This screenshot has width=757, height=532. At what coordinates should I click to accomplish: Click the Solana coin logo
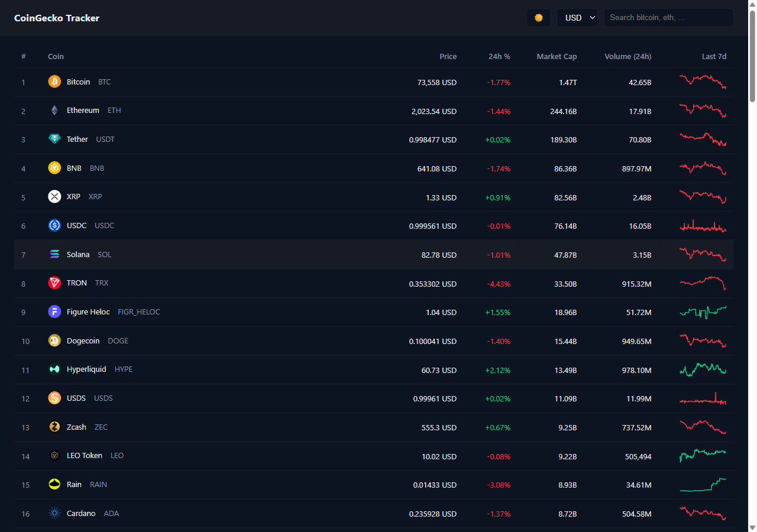click(x=54, y=254)
